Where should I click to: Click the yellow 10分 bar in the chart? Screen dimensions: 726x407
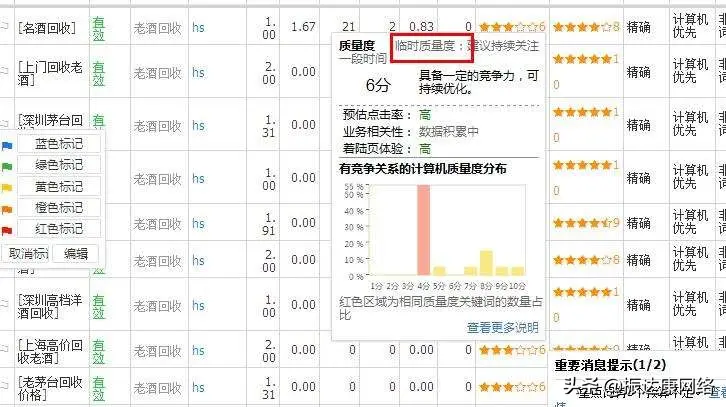pos(518,271)
